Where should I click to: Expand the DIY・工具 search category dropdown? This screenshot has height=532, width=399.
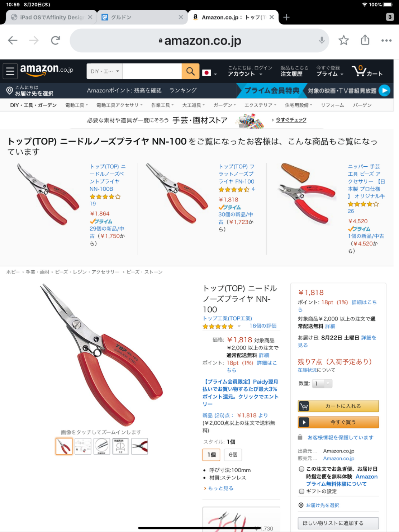coord(105,71)
